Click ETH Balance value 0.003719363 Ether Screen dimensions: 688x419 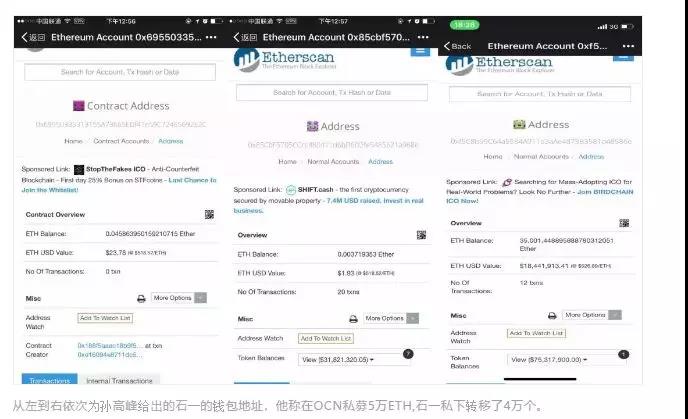pos(366,254)
